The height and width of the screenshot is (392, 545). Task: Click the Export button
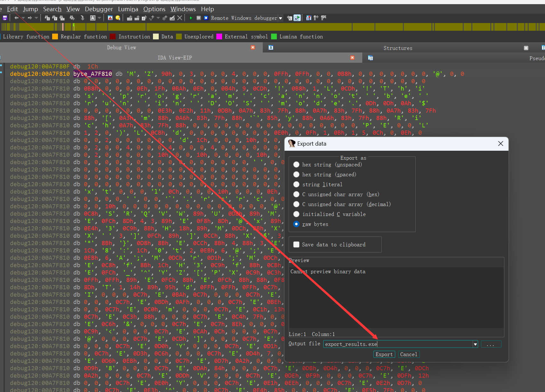coord(384,354)
